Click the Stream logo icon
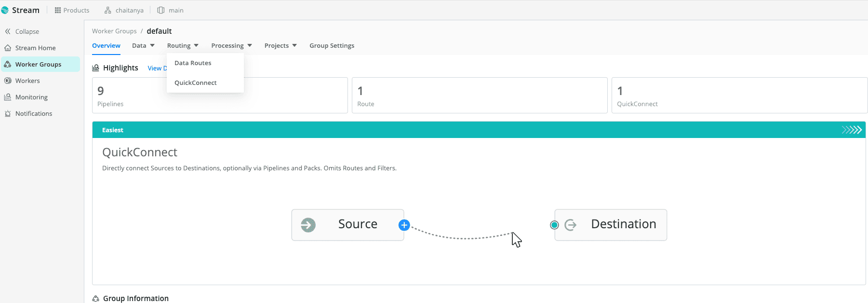Viewport: 868px width, 303px height. pyautogui.click(x=5, y=10)
